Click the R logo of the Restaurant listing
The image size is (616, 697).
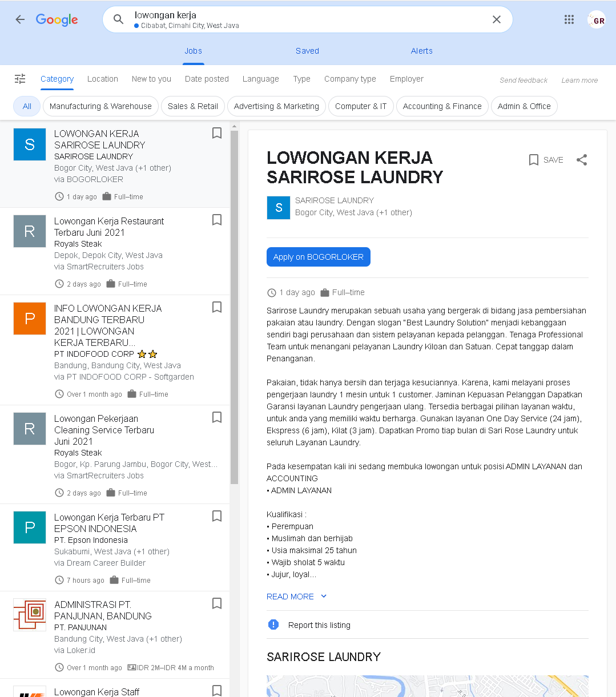(x=30, y=231)
